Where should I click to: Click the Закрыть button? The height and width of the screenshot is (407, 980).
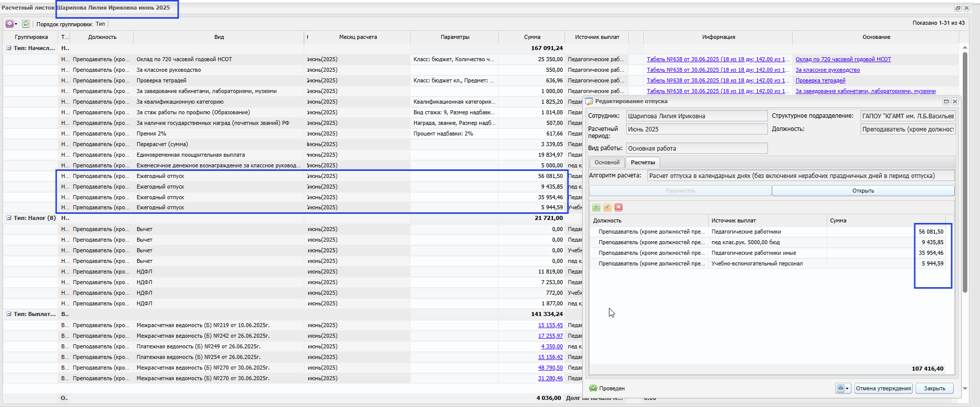[934, 388]
